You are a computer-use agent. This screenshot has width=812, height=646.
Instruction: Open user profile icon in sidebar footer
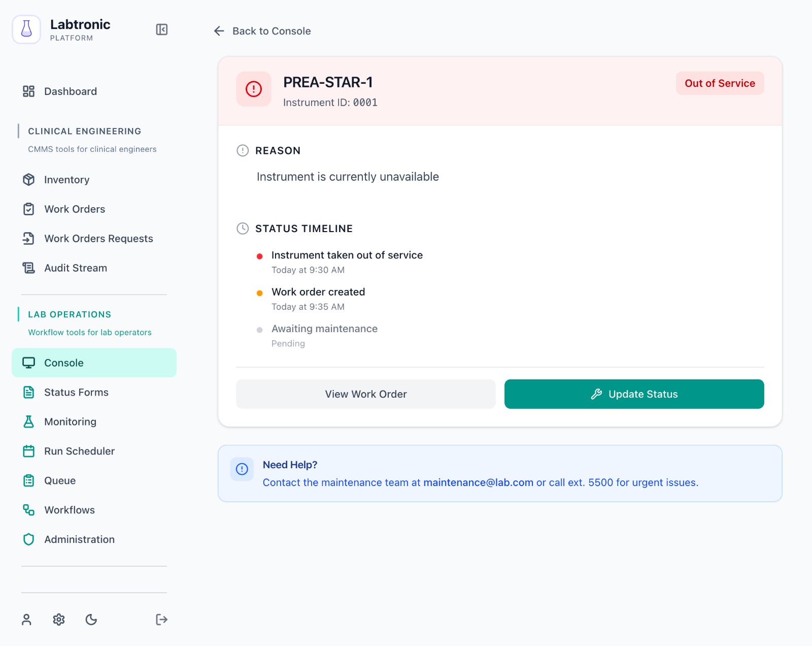pos(26,620)
